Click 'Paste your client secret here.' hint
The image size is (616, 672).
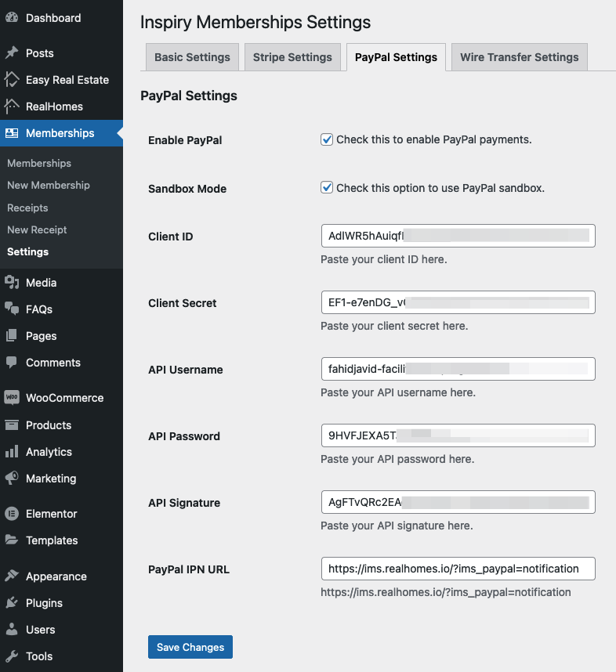pyautogui.click(x=394, y=326)
